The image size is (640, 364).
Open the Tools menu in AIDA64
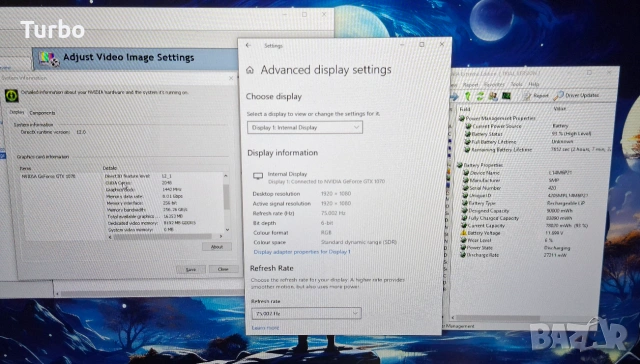point(516,84)
